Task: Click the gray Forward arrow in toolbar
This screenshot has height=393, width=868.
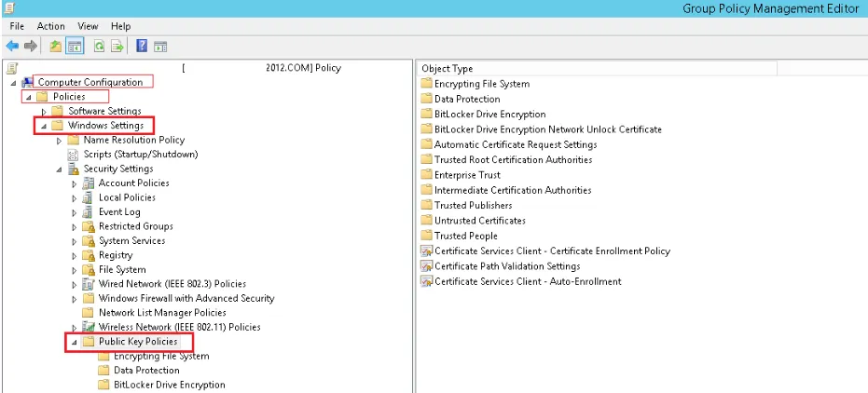Action: click(31, 46)
